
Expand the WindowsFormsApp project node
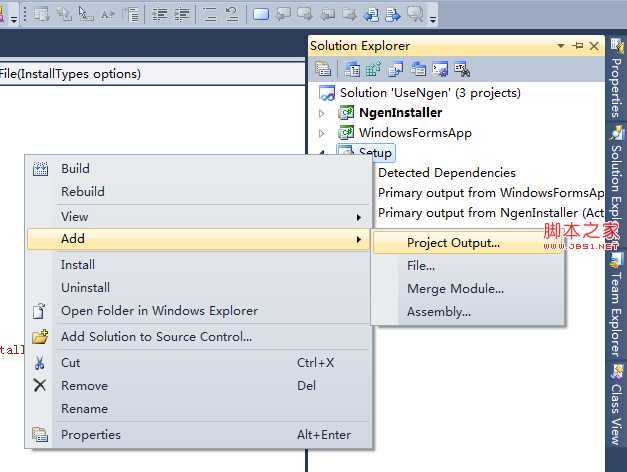[322, 133]
